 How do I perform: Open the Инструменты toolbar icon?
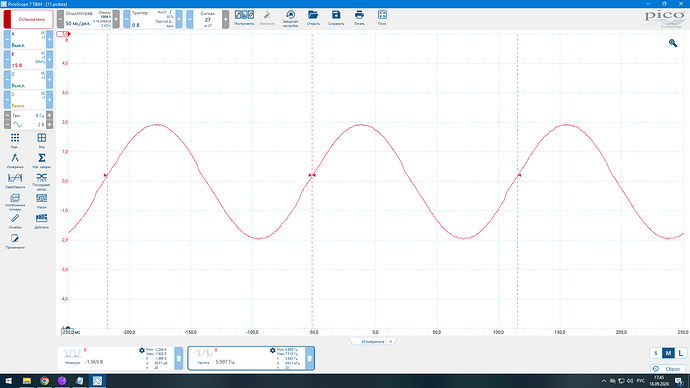point(244,18)
